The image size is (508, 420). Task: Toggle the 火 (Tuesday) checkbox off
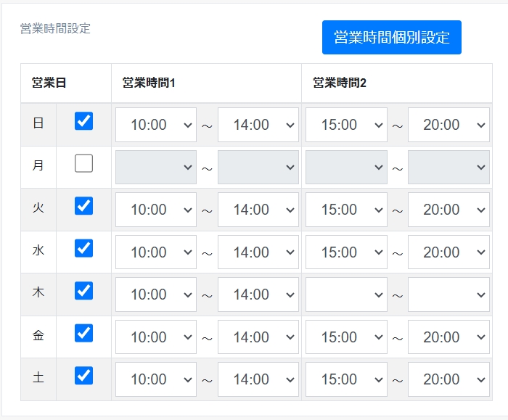pos(84,206)
